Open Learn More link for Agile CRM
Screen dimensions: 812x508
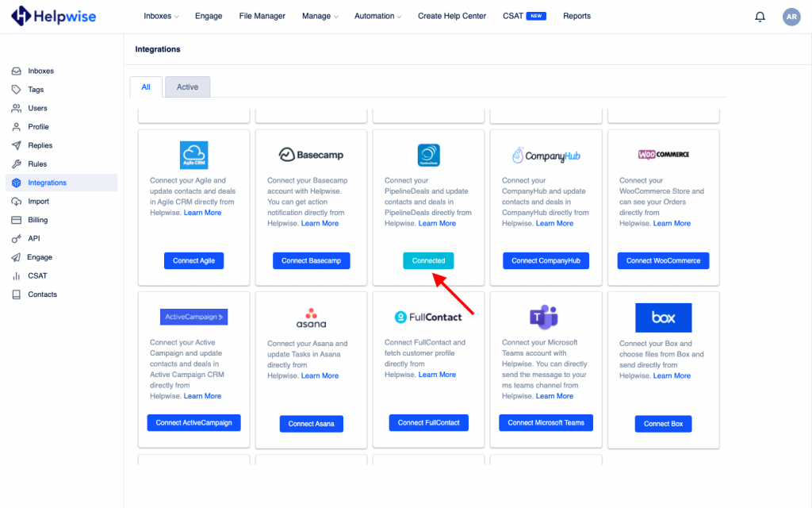[202, 213]
